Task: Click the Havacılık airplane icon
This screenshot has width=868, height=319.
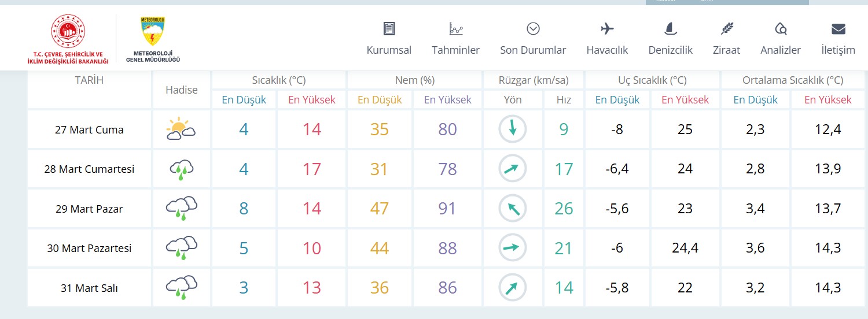Action: pos(607,28)
